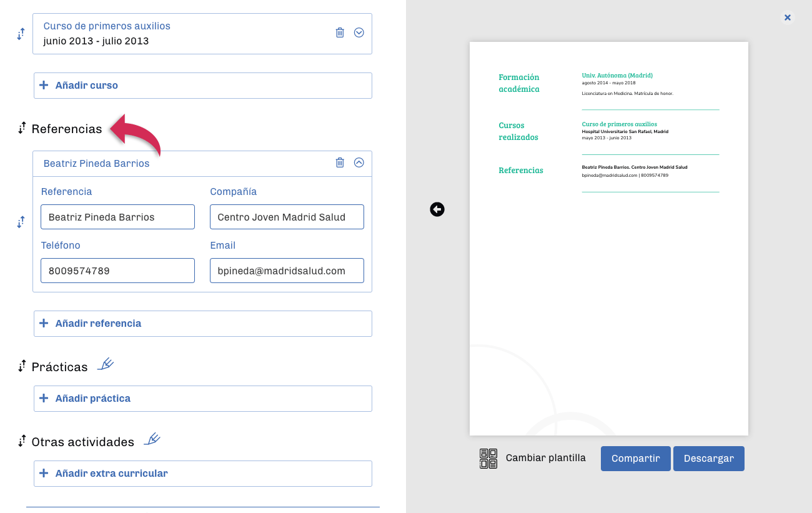The width and height of the screenshot is (812, 513).
Task: Click Añadir extra curricular button
Action: point(203,474)
